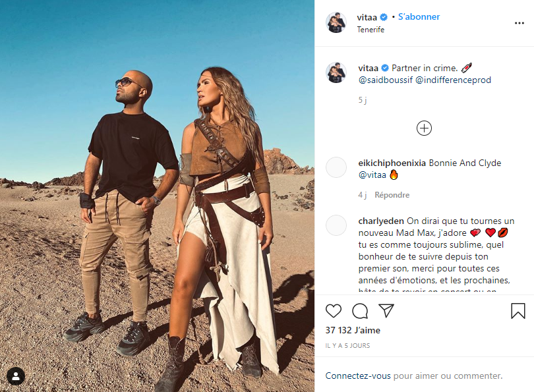Click eikichiphoenixia's blank avatar circle

point(336,167)
